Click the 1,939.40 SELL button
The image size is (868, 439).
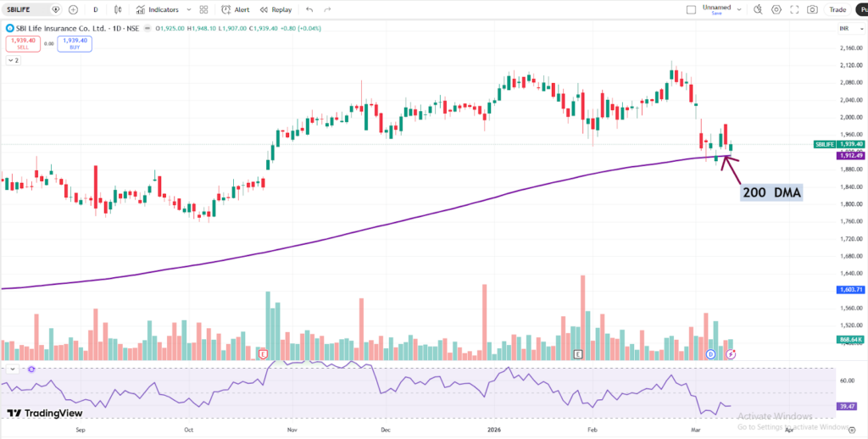pos(23,43)
